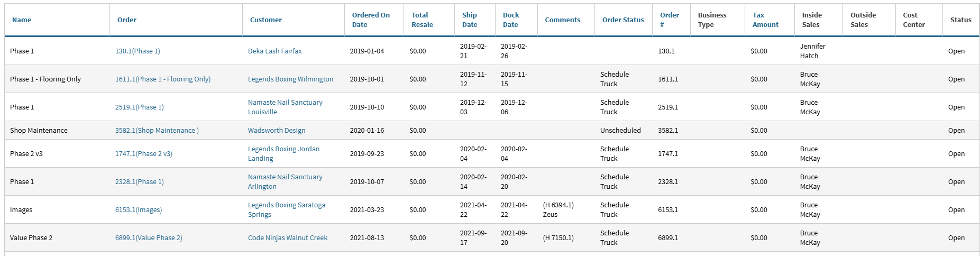Open order 130.1(Phase 1) link

pyautogui.click(x=138, y=51)
